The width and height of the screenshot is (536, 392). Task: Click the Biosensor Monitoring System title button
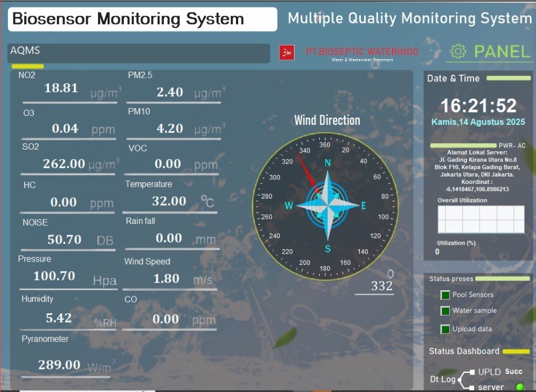142,19
